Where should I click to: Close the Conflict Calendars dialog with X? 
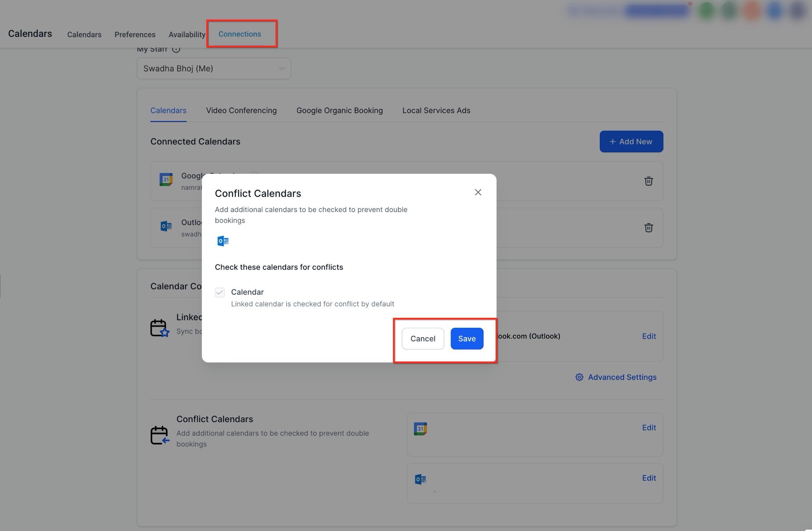[x=478, y=192]
